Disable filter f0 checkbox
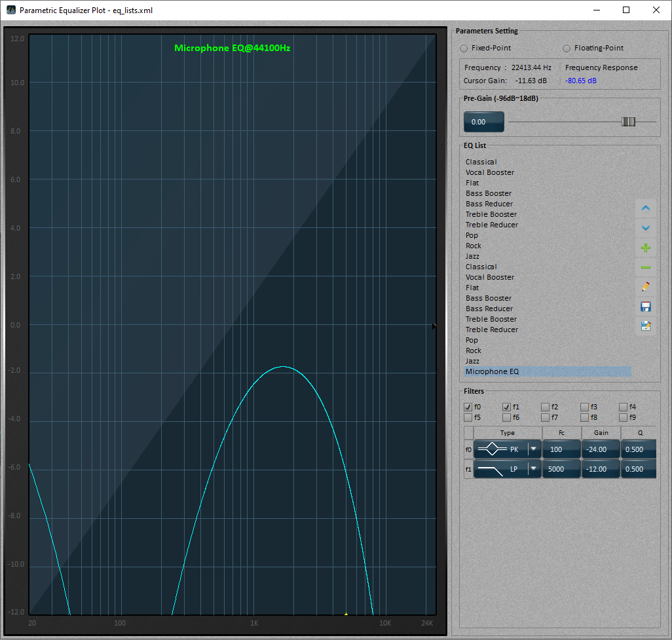 (468, 407)
